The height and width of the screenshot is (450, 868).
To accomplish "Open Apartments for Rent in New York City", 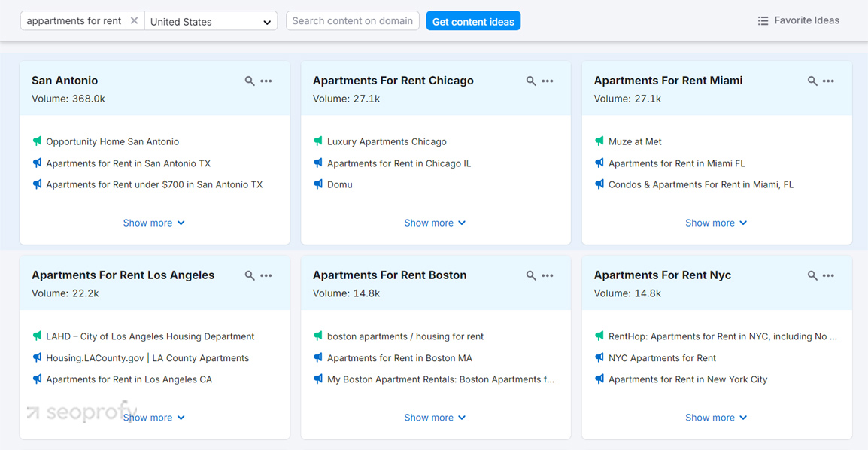I will [x=688, y=379].
